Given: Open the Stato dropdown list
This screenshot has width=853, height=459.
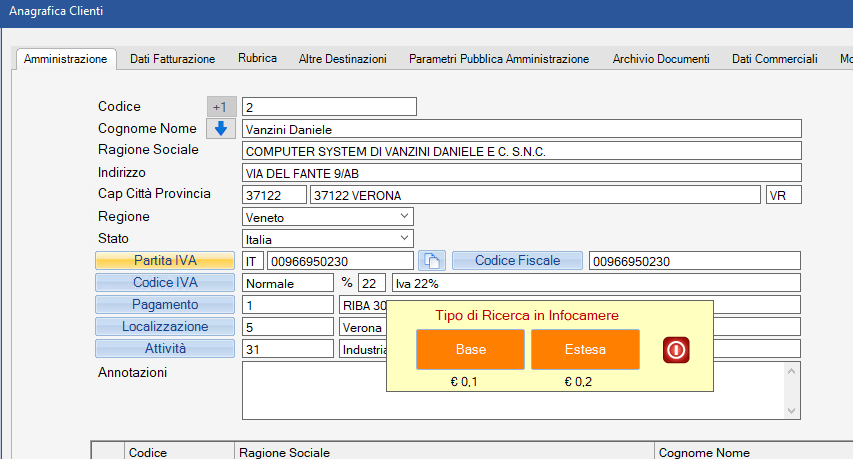Looking at the screenshot, I should click(404, 239).
